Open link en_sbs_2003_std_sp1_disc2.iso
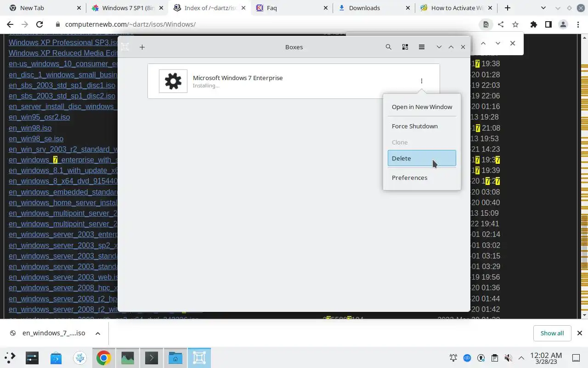588x368 pixels. coord(62,96)
